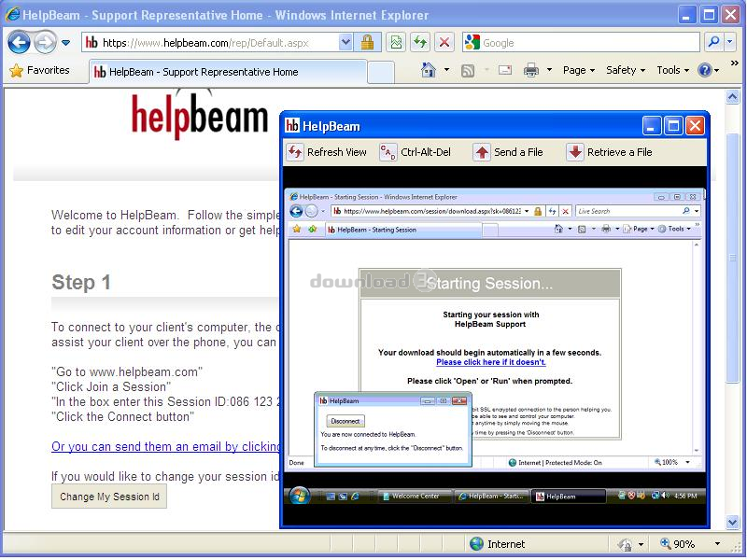747x560 pixels.
Task: Click the back arrow in the remote session browser
Action: (296, 211)
